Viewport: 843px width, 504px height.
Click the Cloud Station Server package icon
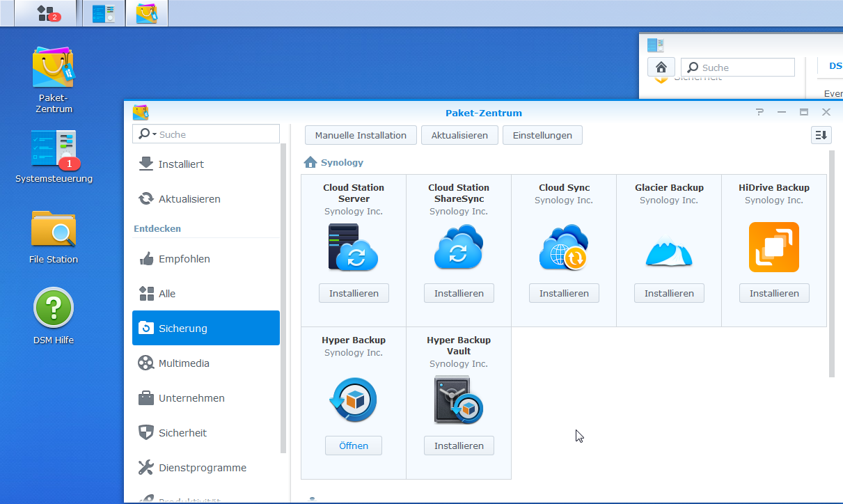[354, 247]
